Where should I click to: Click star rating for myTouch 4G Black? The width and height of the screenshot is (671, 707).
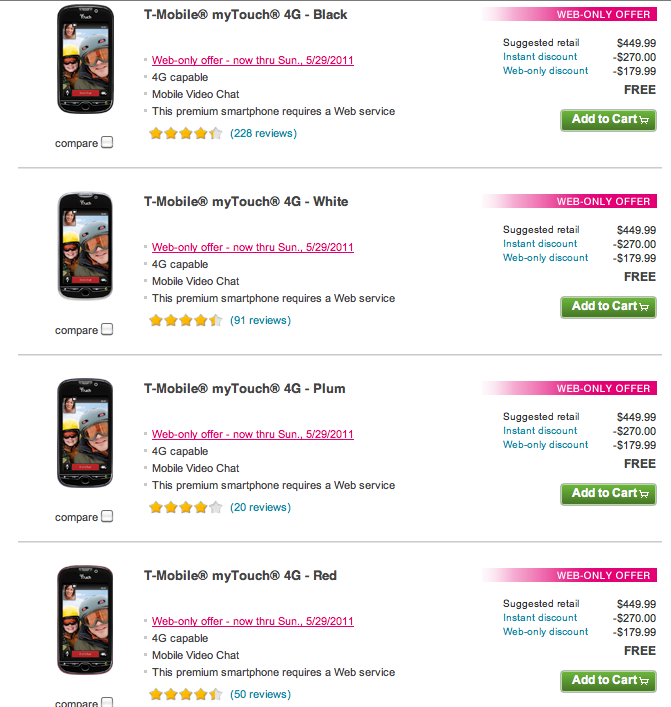click(186, 133)
